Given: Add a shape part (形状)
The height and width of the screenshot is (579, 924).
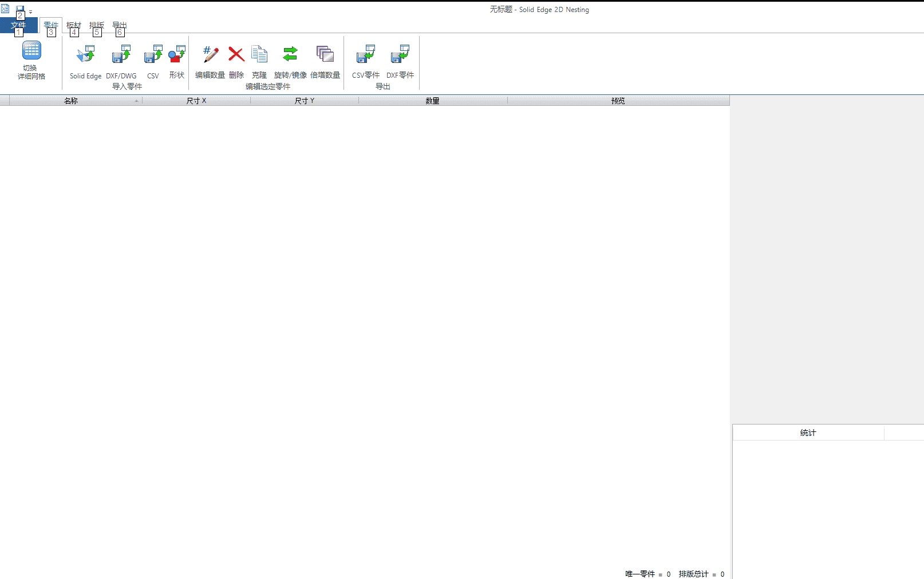Looking at the screenshot, I should point(177,62).
